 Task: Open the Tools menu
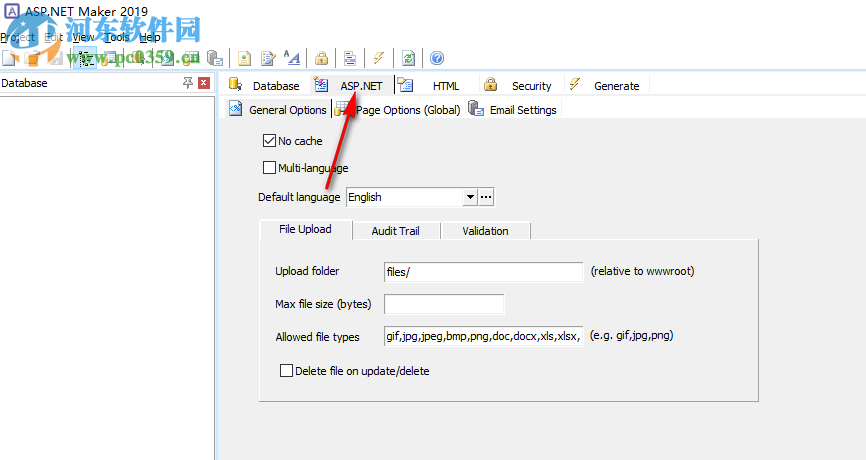point(117,37)
